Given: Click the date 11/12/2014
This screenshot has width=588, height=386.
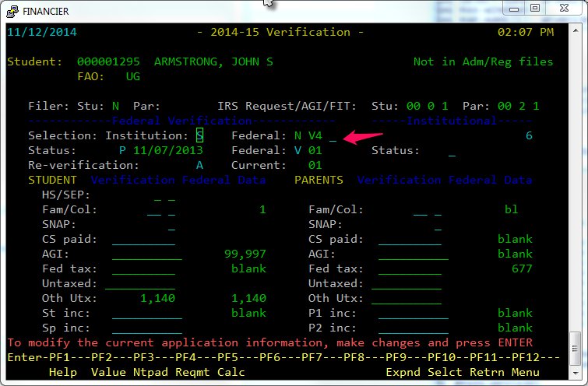Looking at the screenshot, I should tap(42, 32).
